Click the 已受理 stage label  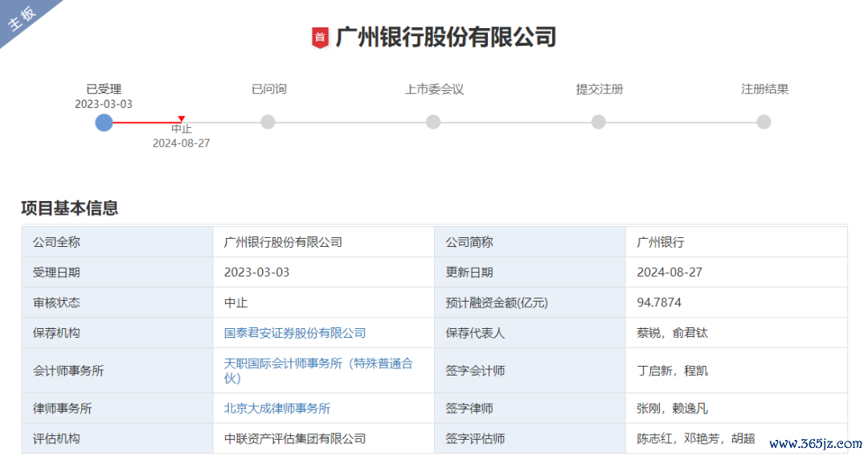pyautogui.click(x=104, y=89)
